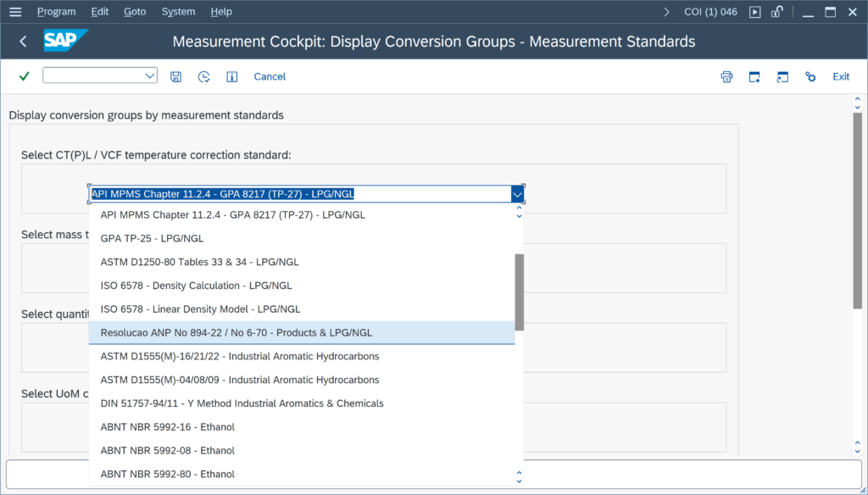Expand the command field dropdown
The height and width of the screenshot is (495, 868).
point(150,76)
